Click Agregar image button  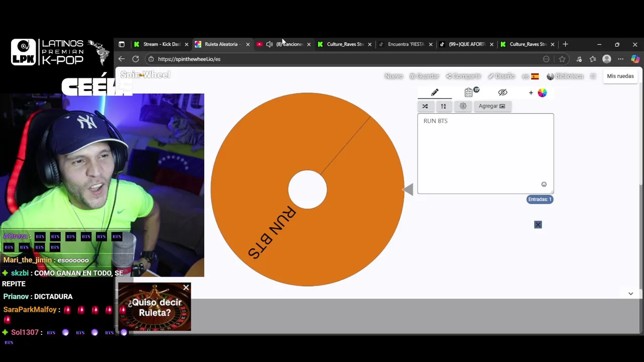(x=492, y=106)
